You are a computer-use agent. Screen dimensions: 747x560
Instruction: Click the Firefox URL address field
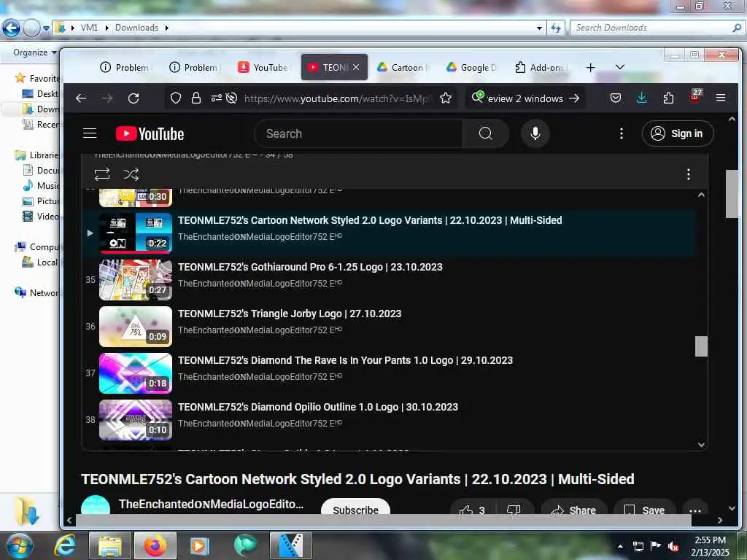(336, 98)
